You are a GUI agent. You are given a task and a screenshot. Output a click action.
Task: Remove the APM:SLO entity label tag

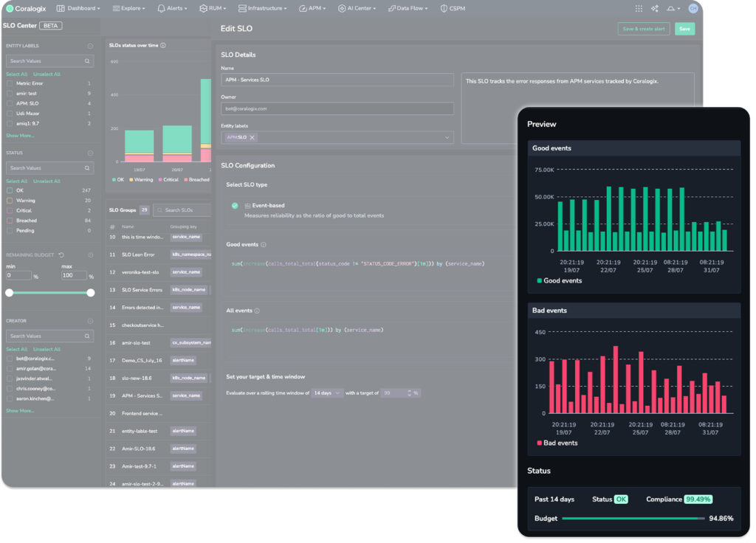click(252, 138)
